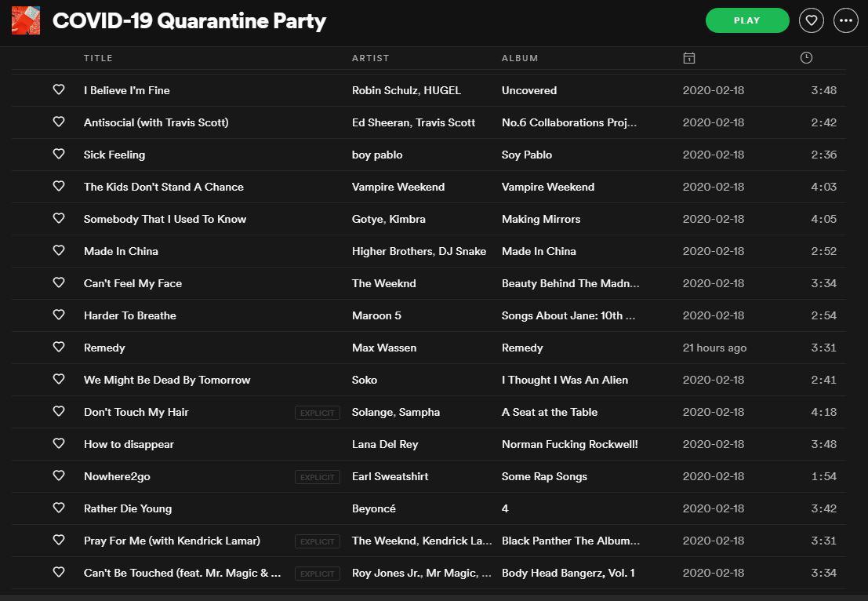Click the '21 hours ago' date cell

tap(714, 348)
